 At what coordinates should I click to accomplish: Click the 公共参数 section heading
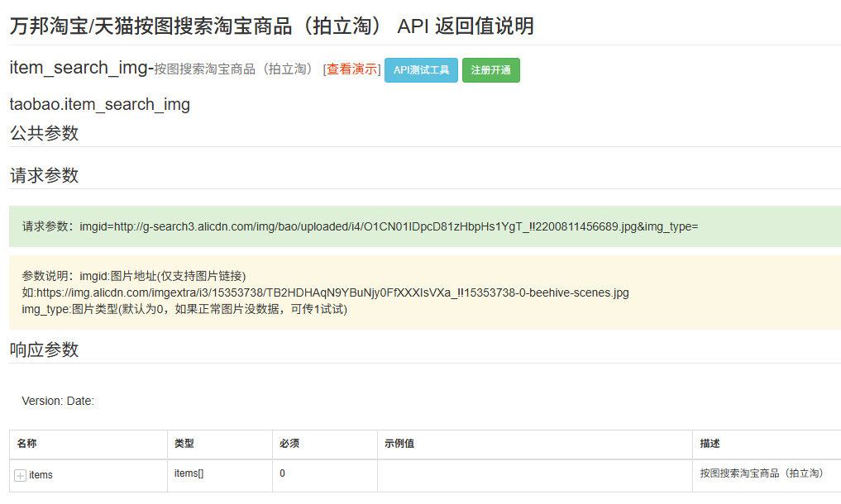(44, 133)
